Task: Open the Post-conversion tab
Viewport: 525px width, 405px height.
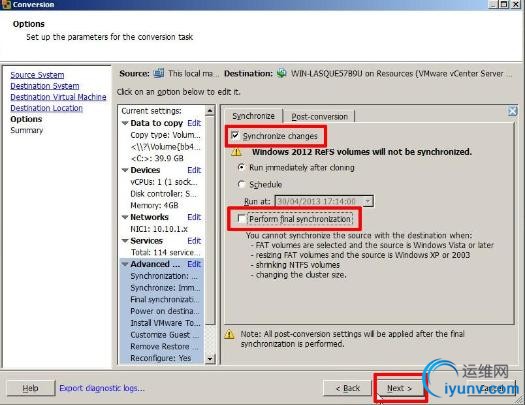Action: (319, 117)
